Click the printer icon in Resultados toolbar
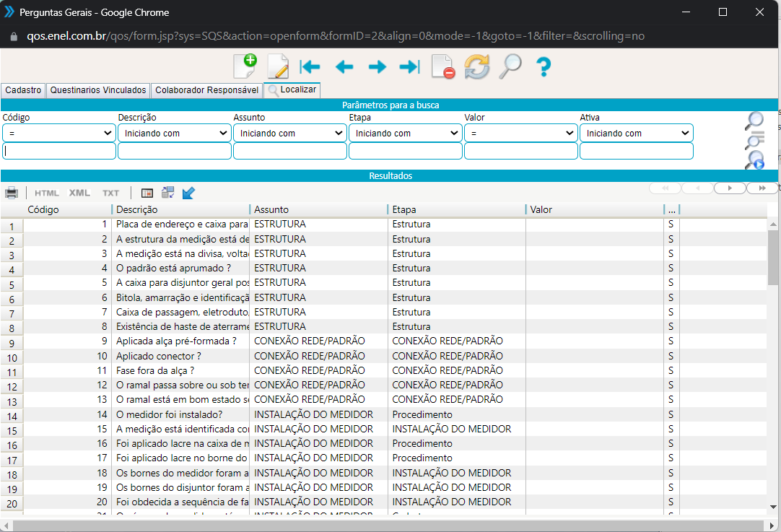This screenshot has height=532, width=781. tap(12, 193)
